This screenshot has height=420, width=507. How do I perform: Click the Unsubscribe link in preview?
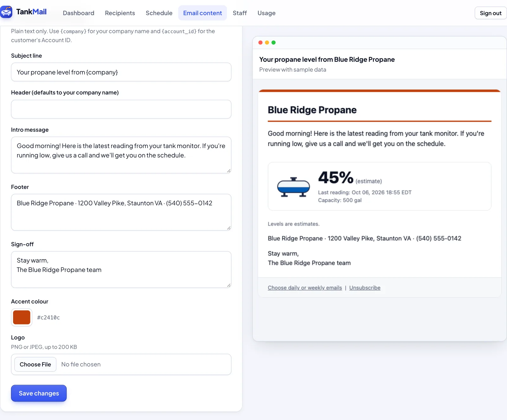[365, 288]
